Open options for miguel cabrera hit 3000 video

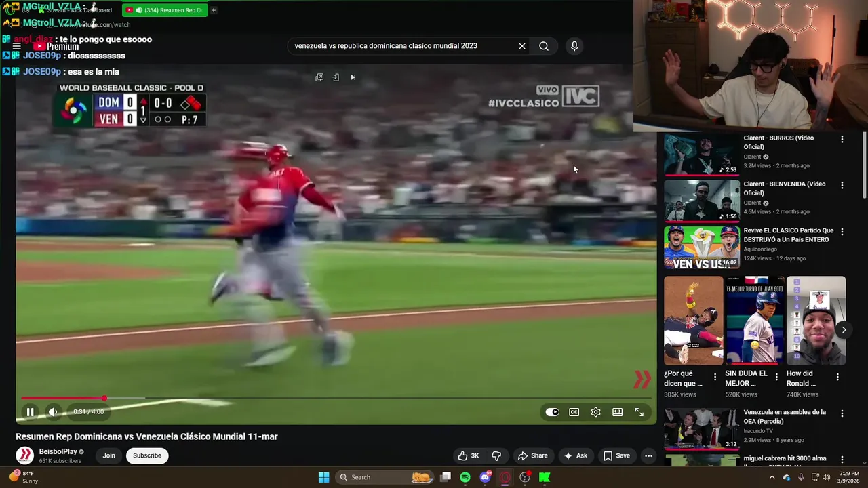pyautogui.click(x=842, y=460)
